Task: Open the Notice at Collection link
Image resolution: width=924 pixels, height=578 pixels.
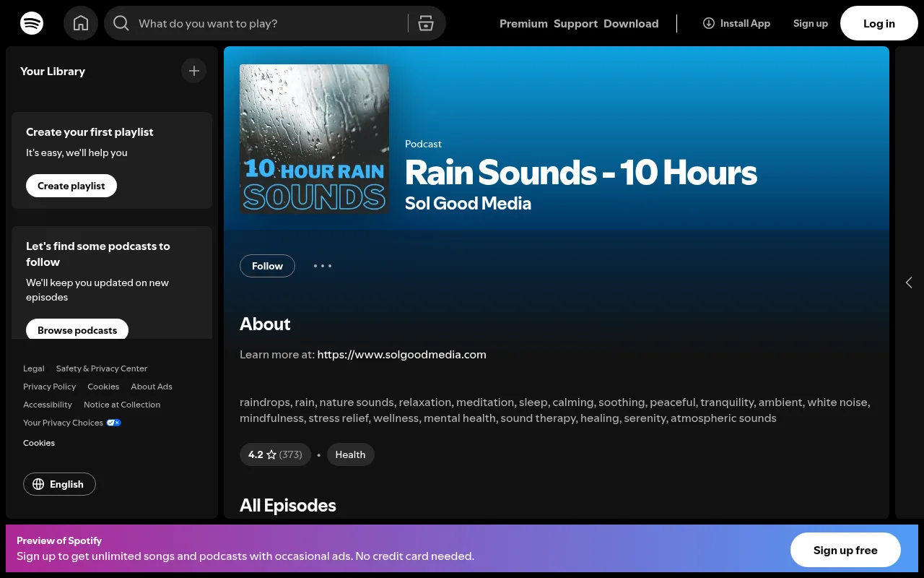Action: [x=122, y=405]
